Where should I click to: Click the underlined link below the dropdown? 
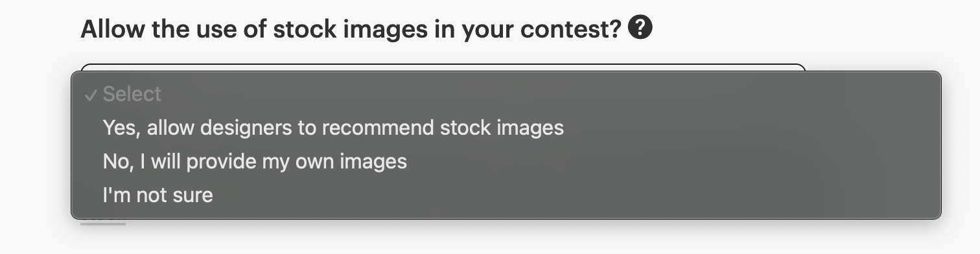click(x=103, y=222)
